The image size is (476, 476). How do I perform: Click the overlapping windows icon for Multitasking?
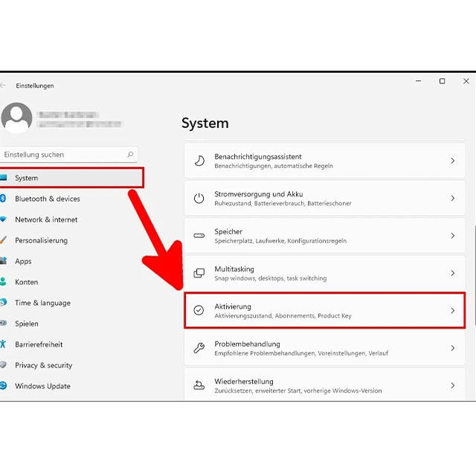[199, 273]
